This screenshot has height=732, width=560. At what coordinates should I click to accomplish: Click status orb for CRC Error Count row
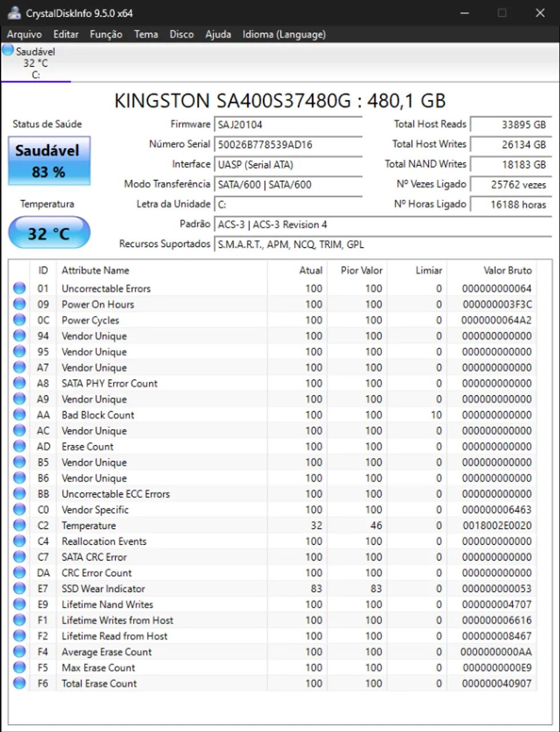(x=19, y=572)
